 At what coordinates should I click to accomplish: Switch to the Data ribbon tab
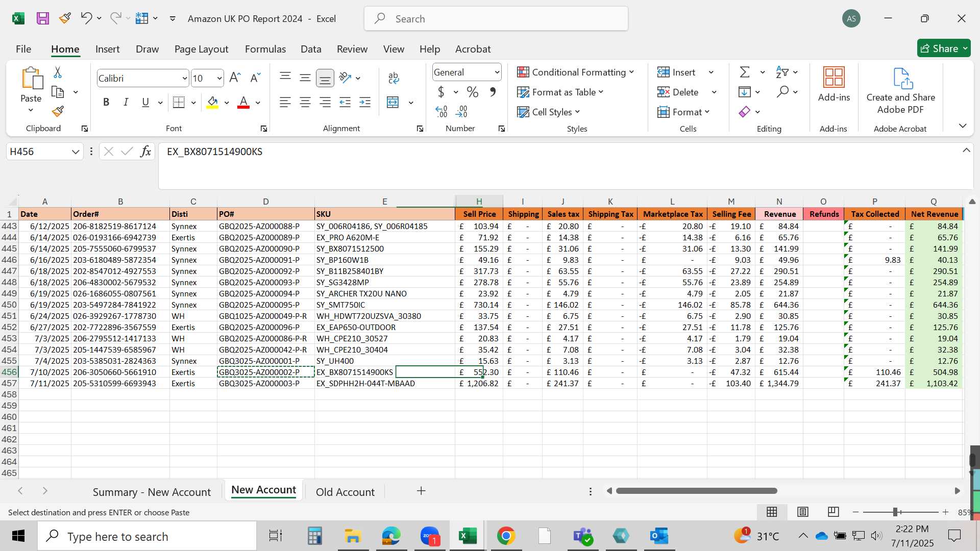[x=311, y=49]
